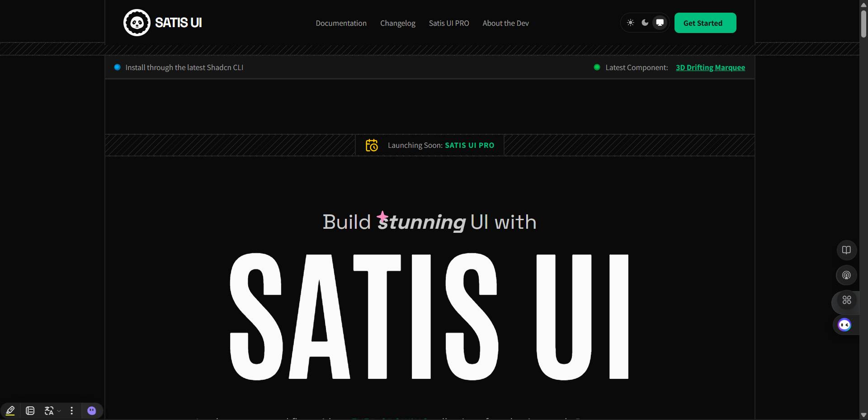Click the broadcast icon in the right sidebar

[x=846, y=275]
